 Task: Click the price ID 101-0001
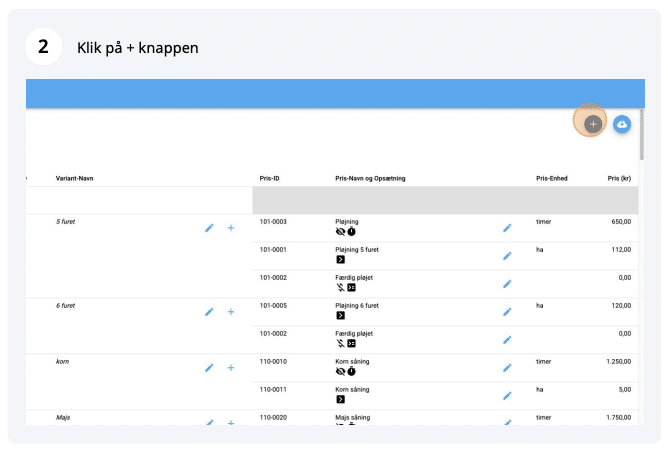click(x=274, y=250)
